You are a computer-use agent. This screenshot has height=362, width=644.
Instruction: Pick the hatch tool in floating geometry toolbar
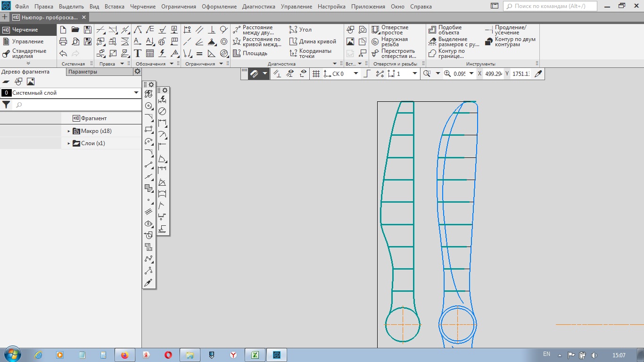(149, 188)
